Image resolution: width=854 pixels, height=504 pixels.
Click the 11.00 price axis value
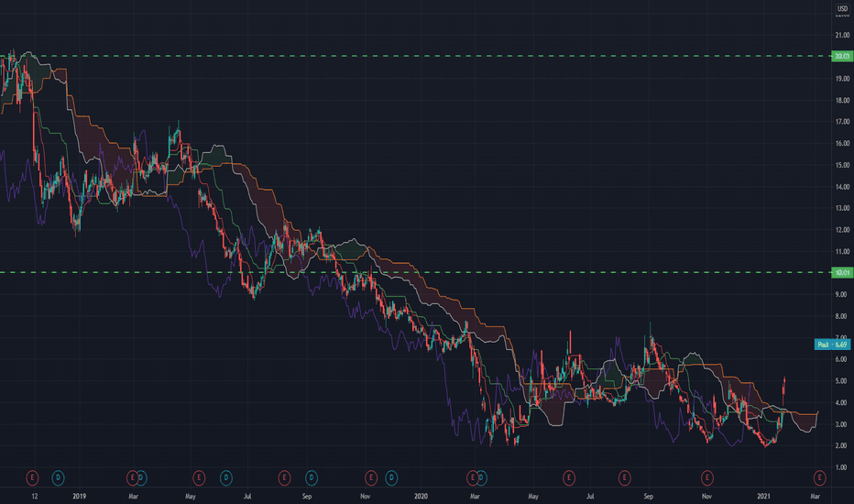[842, 252]
